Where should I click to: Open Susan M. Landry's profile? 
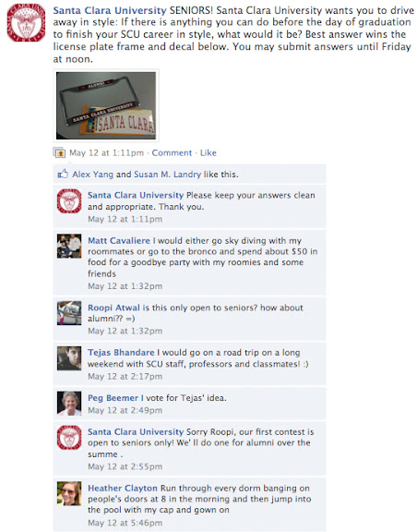coord(168,175)
